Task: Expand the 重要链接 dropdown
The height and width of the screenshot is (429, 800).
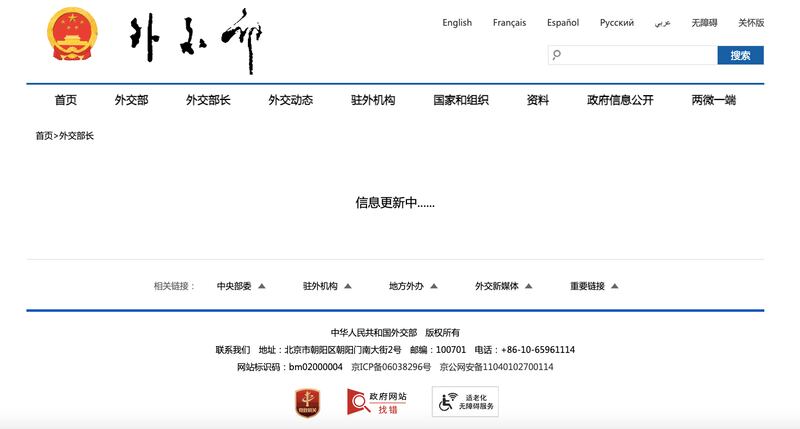Action: point(594,286)
